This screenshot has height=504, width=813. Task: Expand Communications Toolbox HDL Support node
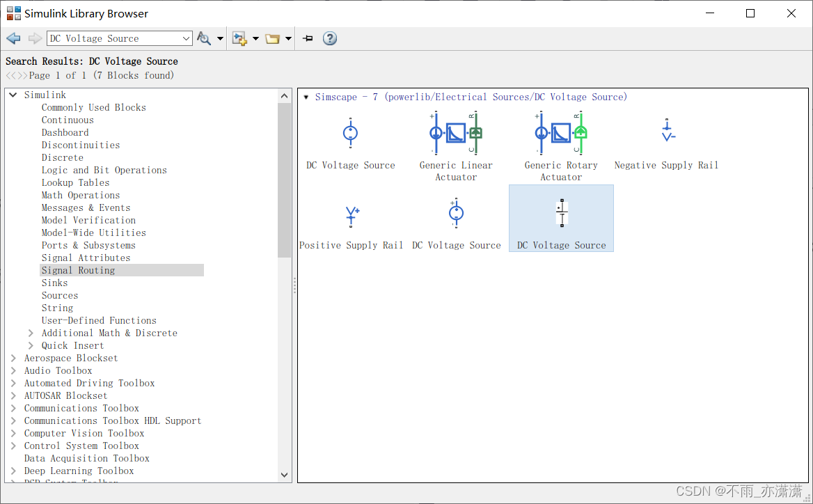[13, 420]
